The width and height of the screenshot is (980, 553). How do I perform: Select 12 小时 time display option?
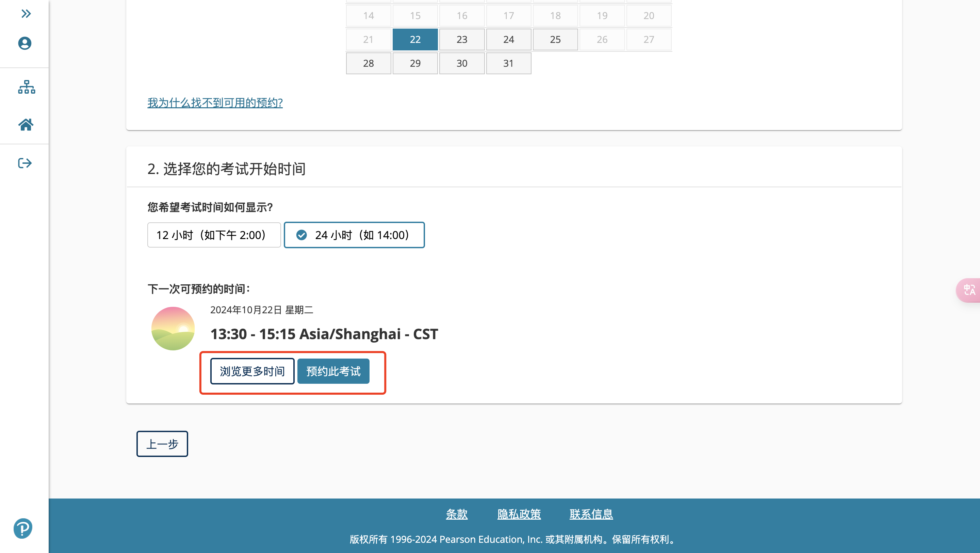214,235
